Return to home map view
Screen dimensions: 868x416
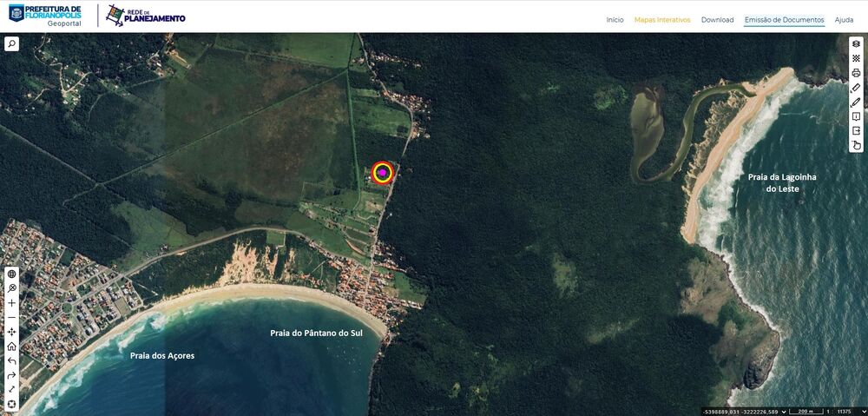11,347
